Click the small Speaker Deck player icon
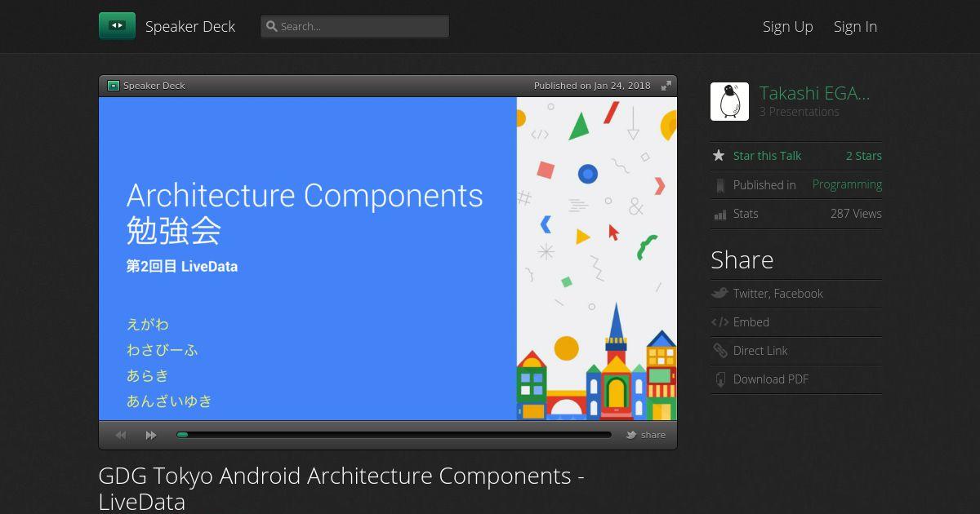The width and height of the screenshot is (980, 514). click(114, 86)
